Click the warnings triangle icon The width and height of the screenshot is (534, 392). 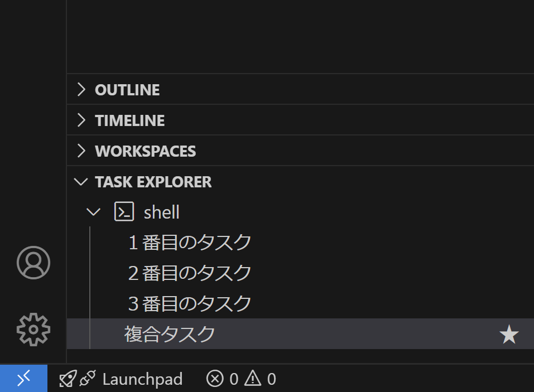253,379
